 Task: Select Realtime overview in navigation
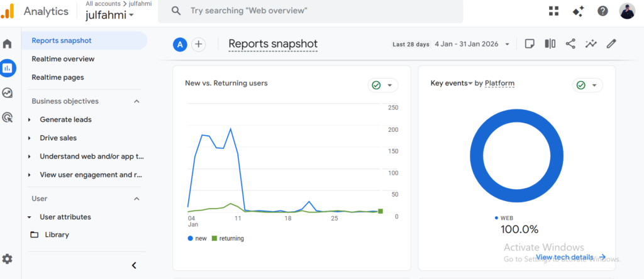[x=63, y=59]
